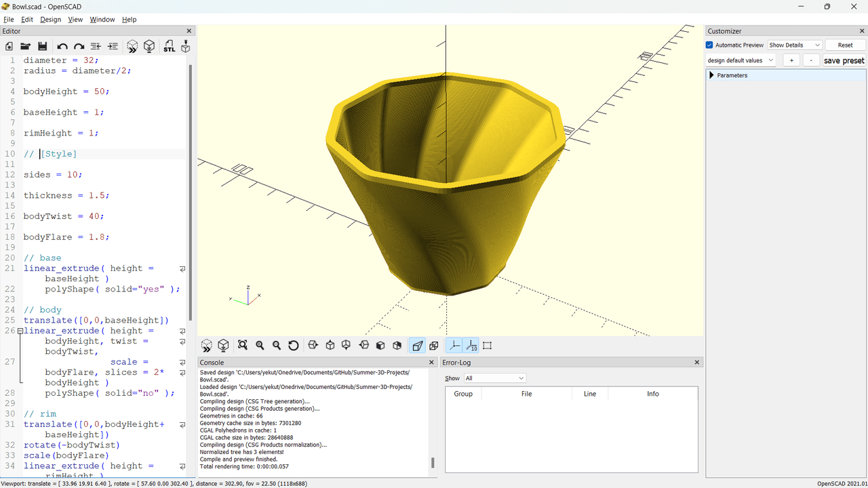
Task: Expand the Parameters section
Action: (x=712, y=75)
